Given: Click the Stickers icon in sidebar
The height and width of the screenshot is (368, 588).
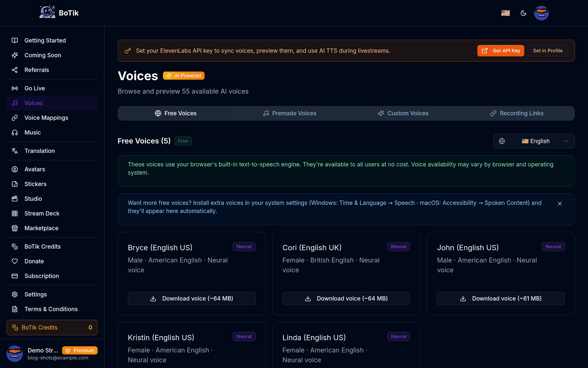Looking at the screenshot, I should pyautogui.click(x=15, y=184).
